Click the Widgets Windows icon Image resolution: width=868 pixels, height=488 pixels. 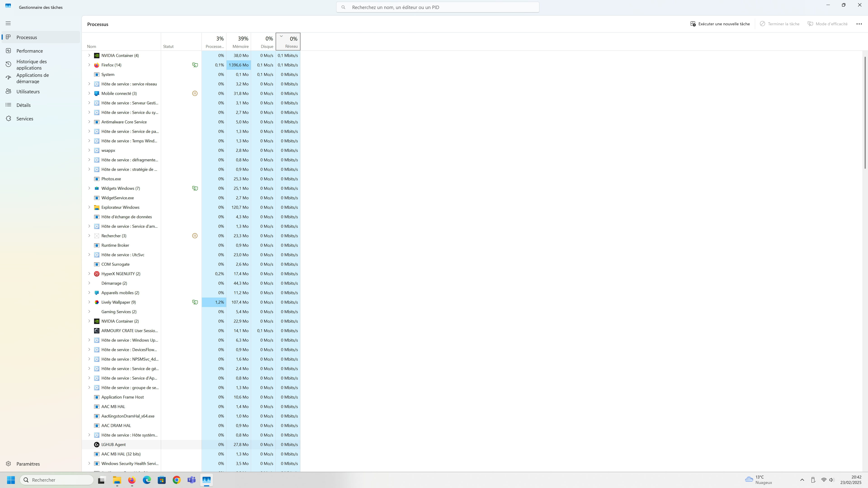(x=97, y=188)
